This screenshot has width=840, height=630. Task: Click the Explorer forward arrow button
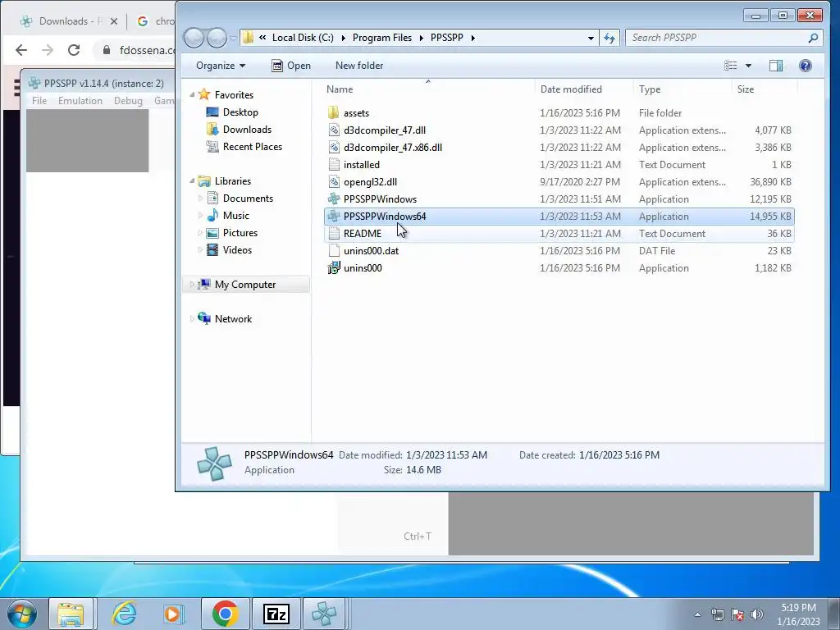[x=217, y=38]
